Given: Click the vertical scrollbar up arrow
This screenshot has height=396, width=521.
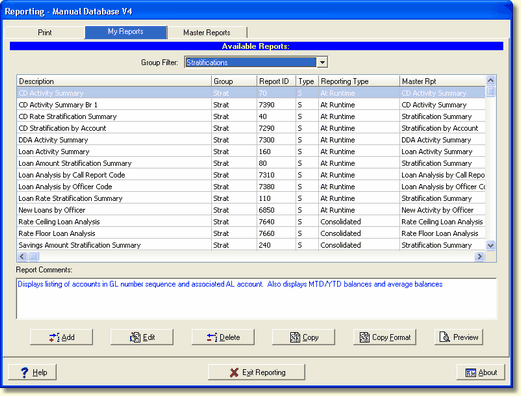Looking at the screenshot, I should tap(490, 80).
